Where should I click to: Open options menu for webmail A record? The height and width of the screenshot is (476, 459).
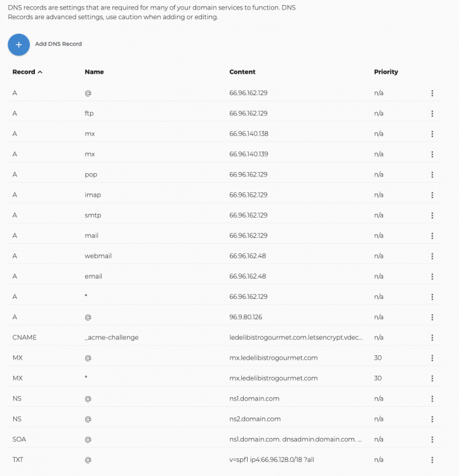point(432,256)
